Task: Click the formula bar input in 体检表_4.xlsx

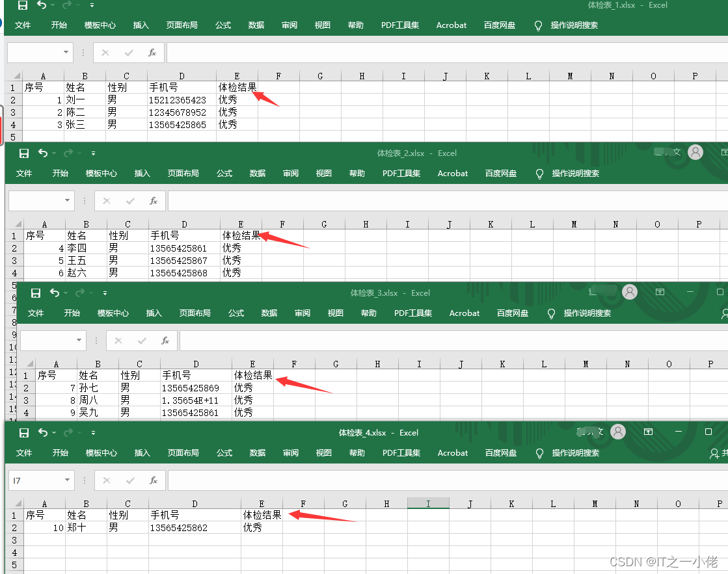Action: click(448, 480)
